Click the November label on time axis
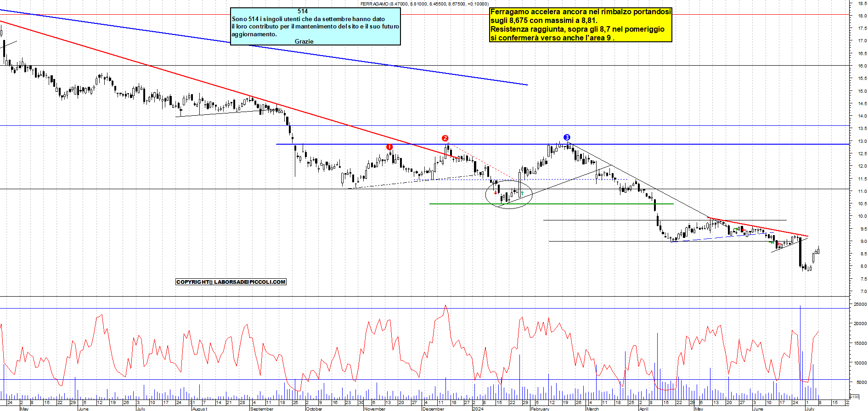Viewport: 868px width, 411px height. pos(375,409)
